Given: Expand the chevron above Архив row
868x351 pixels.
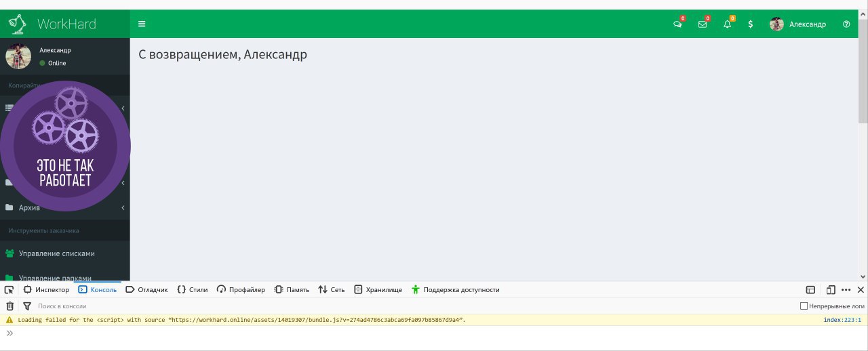Looking at the screenshot, I should 123,183.
